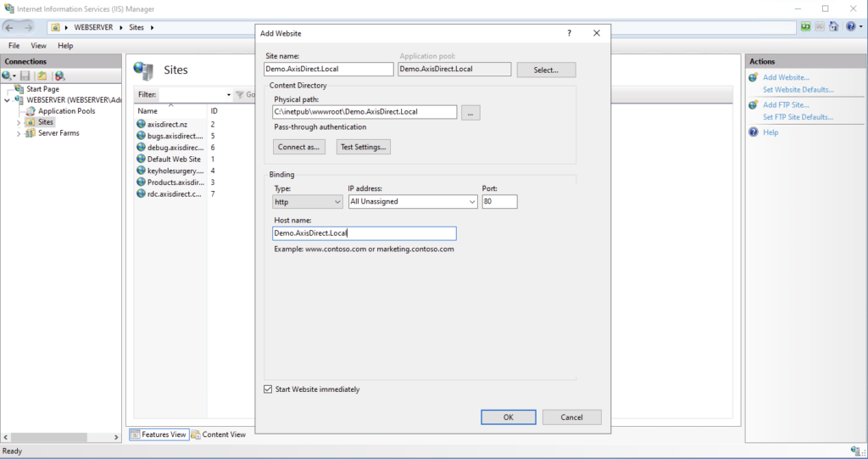Click the Add Website action icon
This screenshot has height=459, width=868.
click(x=754, y=77)
